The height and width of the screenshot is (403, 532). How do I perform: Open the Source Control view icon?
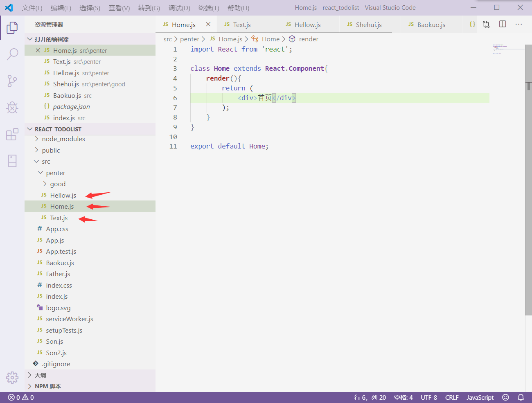pyautogui.click(x=12, y=81)
